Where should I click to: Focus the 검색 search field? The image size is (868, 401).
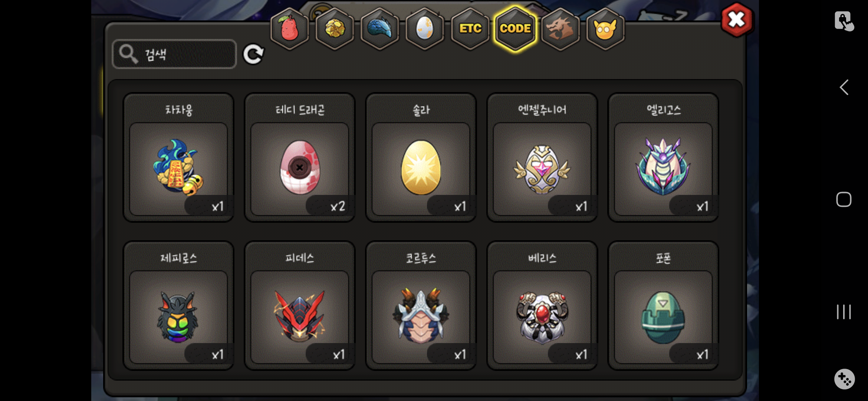(174, 54)
